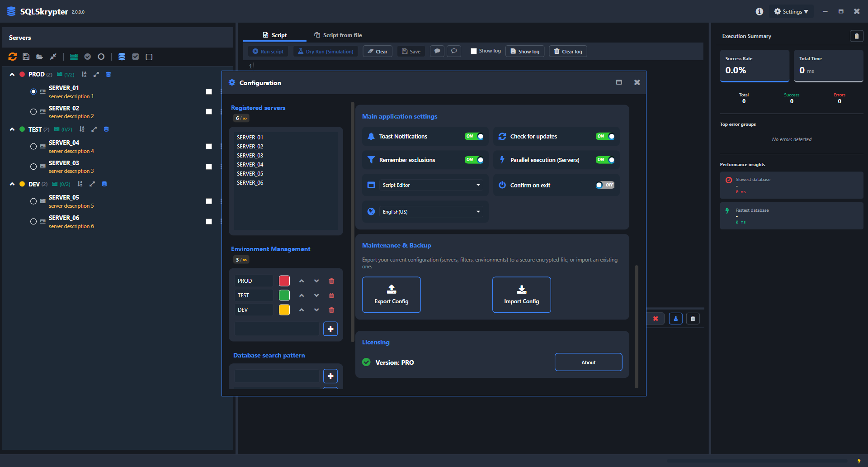
Task: Click the expand arrows icon in PROD row
Action: (96, 74)
